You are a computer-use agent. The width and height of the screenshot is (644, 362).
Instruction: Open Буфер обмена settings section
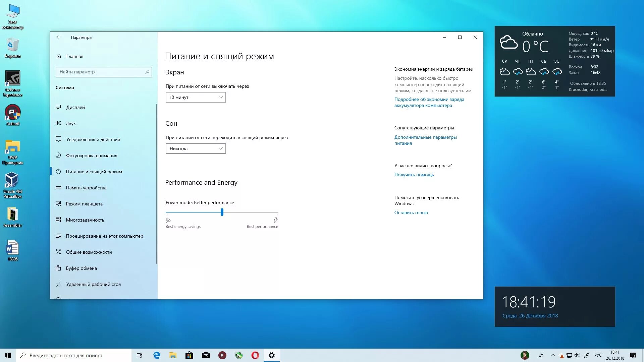(x=82, y=268)
